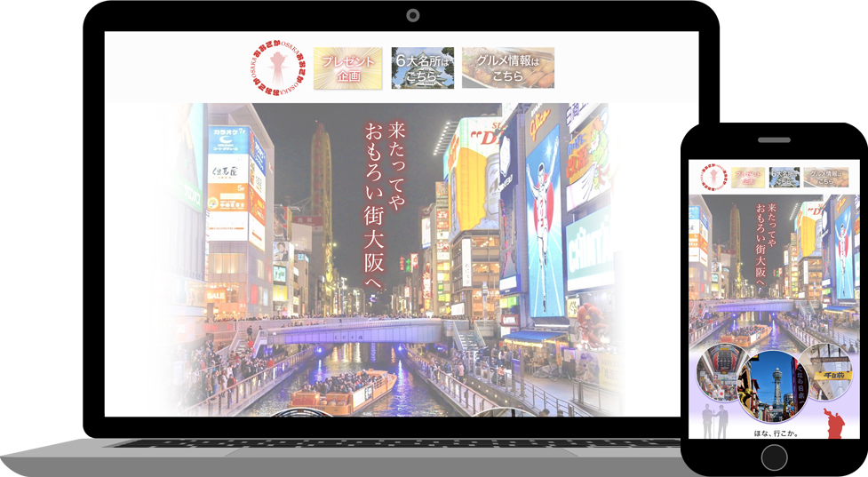Image resolution: width=868 pixels, height=477 pixels.
Task: Open プレゼント企画 banner on the laptop site
Action: tap(347, 68)
